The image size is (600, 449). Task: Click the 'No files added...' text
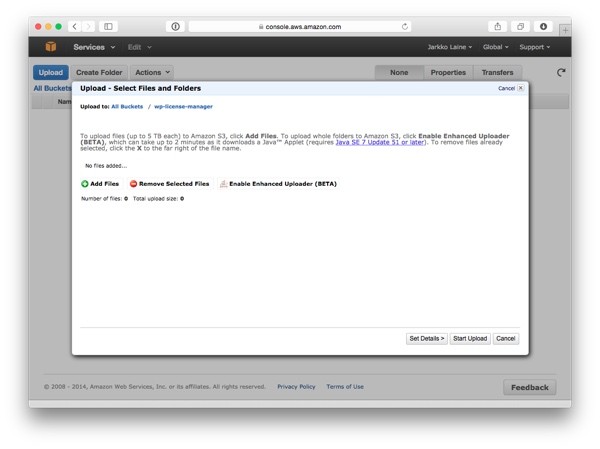[x=106, y=166]
